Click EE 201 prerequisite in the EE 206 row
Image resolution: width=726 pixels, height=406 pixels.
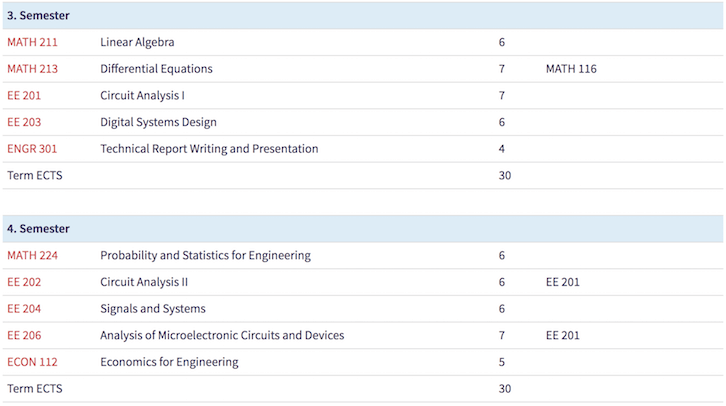click(x=562, y=335)
